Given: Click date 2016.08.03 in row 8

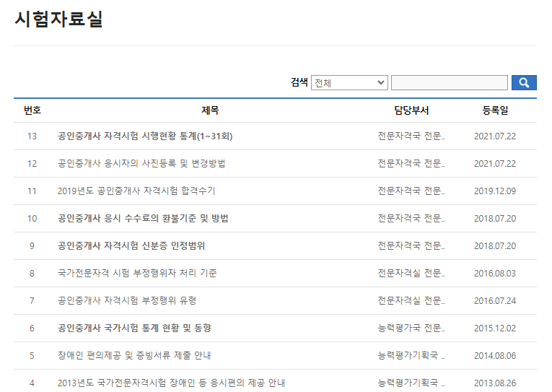Looking at the screenshot, I should (x=495, y=274).
